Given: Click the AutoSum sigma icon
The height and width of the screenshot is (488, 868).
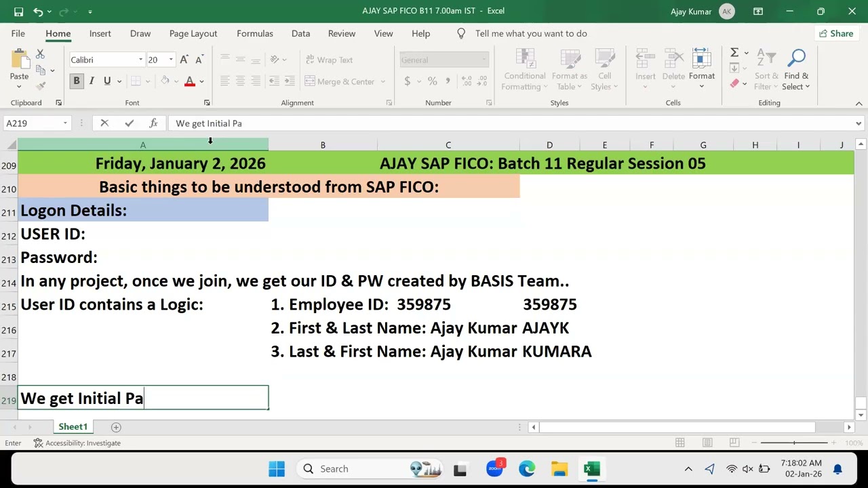Looking at the screenshot, I should point(734,53).
